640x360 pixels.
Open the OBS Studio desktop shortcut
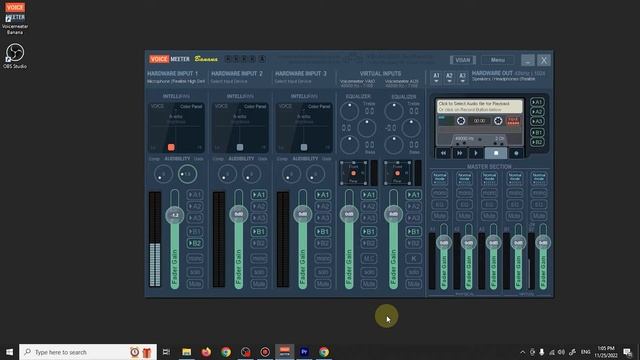tap(15, 56)
